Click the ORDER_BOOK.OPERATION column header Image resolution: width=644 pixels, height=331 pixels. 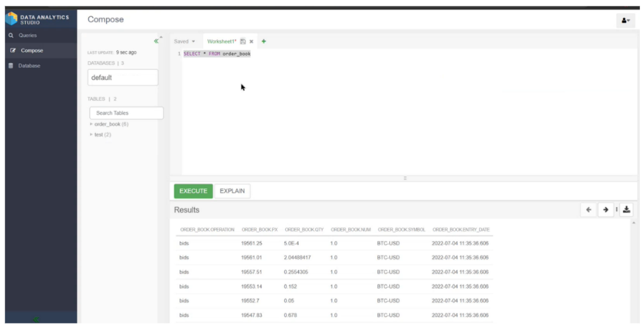tap(207, 230)
